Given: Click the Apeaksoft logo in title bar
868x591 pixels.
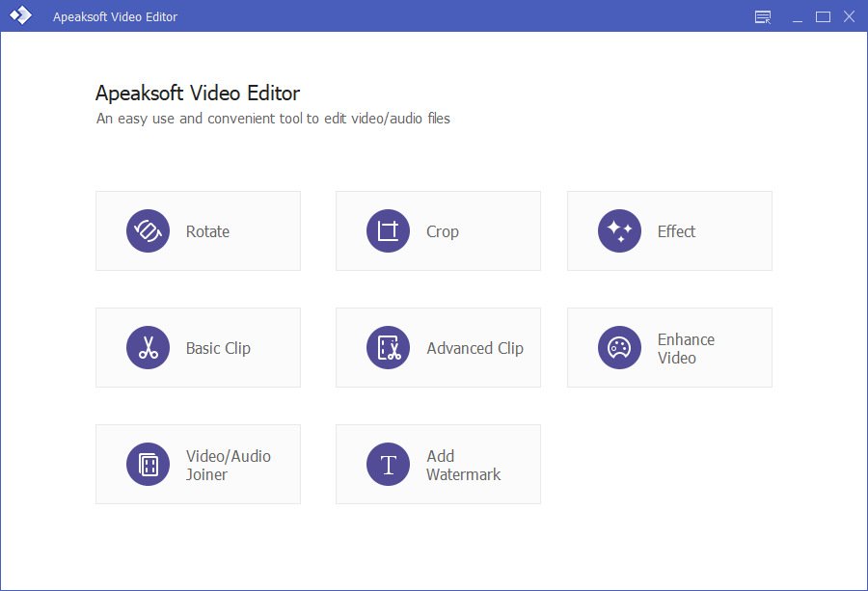Looking at the screenshot, I should pos(20,15).
